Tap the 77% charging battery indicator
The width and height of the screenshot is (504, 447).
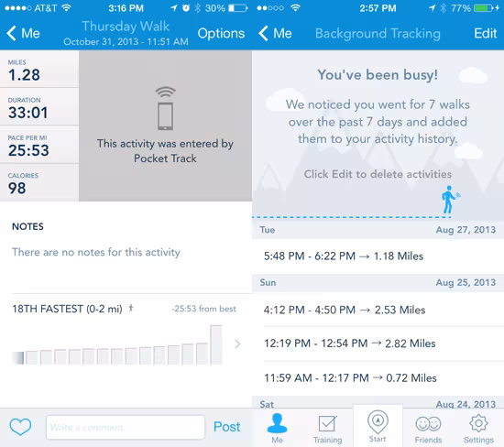(x=475, y=8)
